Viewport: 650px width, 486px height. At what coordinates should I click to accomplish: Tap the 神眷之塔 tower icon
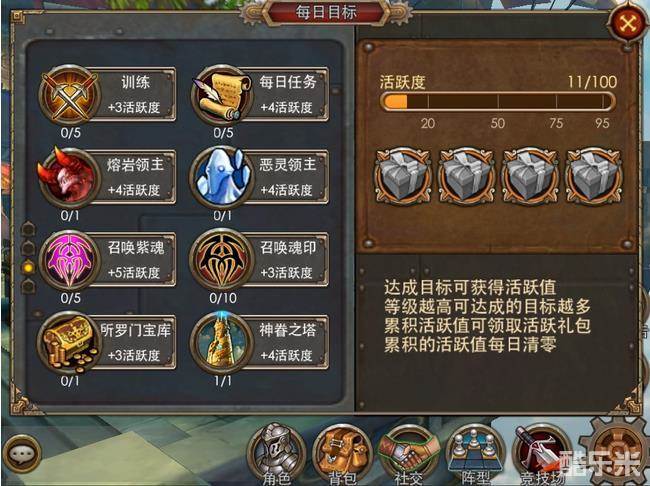point(222,343)
